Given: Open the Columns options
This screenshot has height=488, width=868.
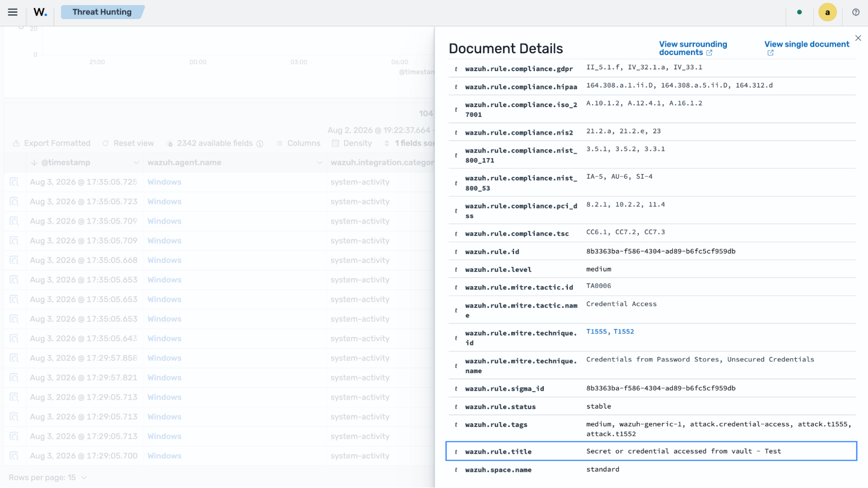Looking at the screenshot, I should tap(298, 143).
